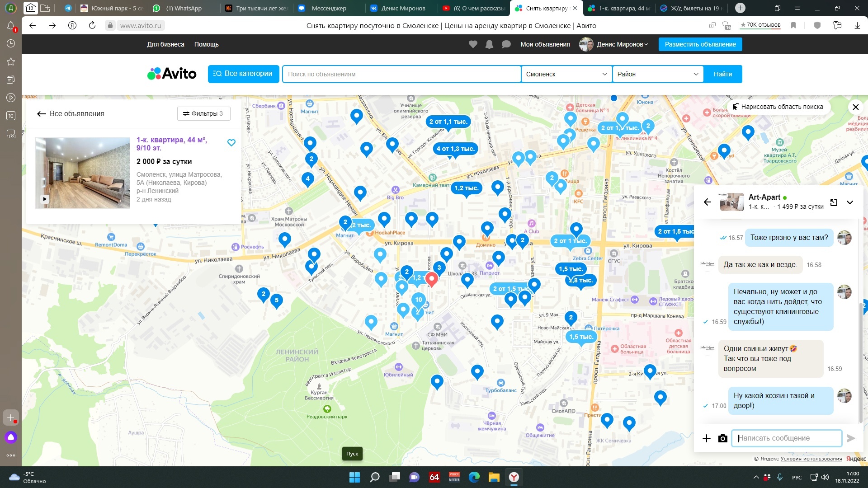Viewport: 868px width, 488px height.
Task: Add the 1-к. квартира listing to favorites
Action: [231, 143]
